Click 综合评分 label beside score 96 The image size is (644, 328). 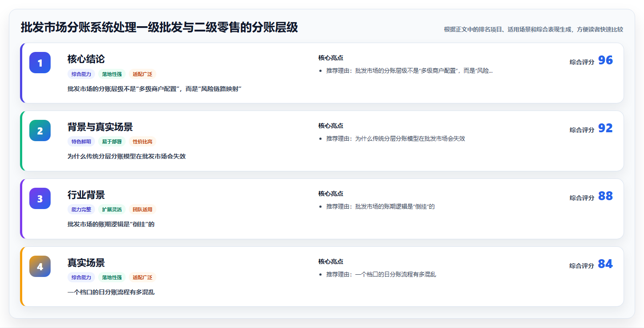tap(582, 62)
